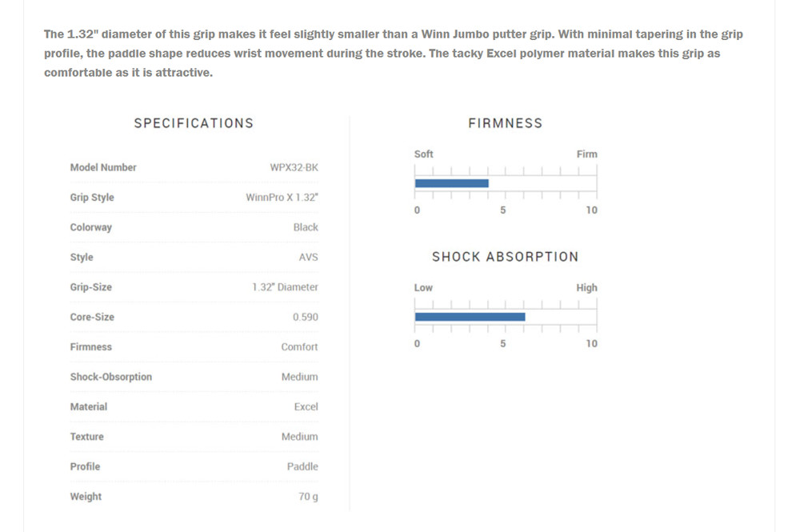Image resolution: width=800 pixels, height=532 pixels.
Task: Select the AVS style value
Action: [x=308, y=258]
